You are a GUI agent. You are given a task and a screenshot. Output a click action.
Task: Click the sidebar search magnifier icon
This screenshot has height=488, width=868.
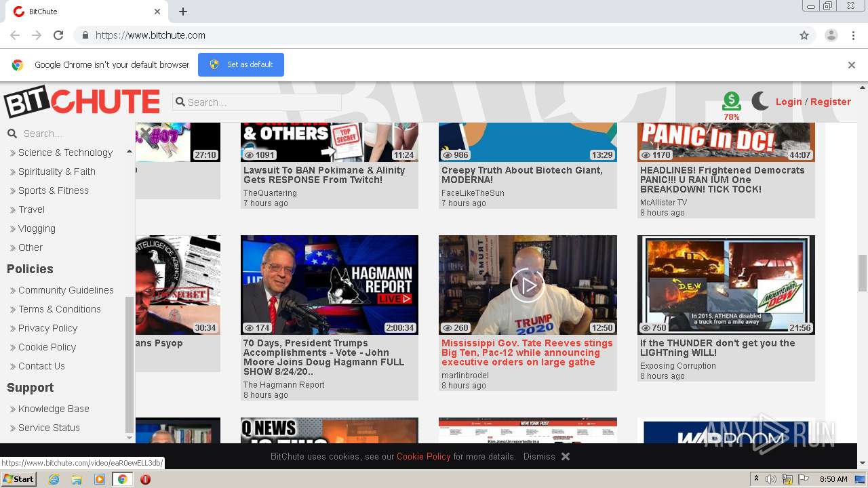click(12, 134)
